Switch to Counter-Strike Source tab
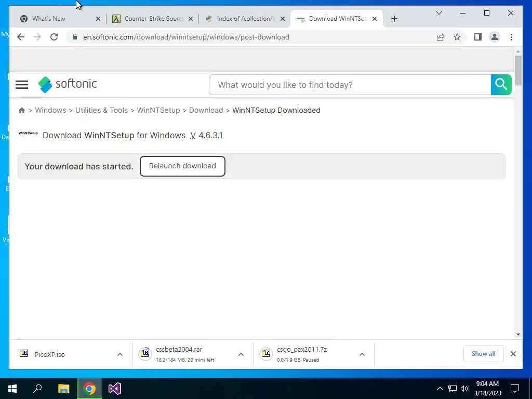The width and height of the screenshot is (532, 399). click(154, 19)
